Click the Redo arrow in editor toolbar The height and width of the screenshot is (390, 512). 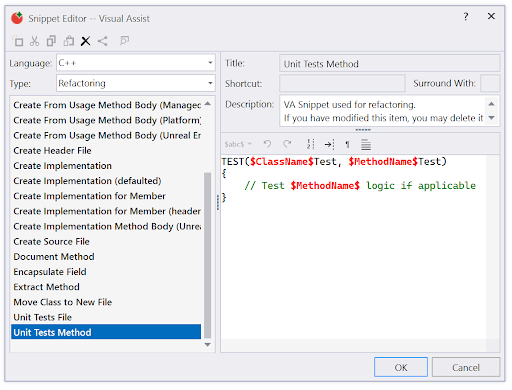pos(287,144)
